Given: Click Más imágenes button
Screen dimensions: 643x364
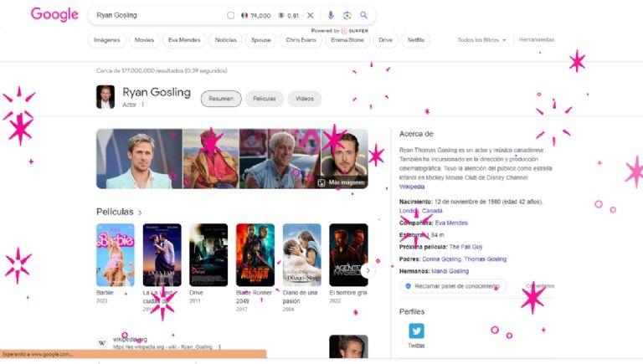Looking at the screenshot, I should pos(342,182).
